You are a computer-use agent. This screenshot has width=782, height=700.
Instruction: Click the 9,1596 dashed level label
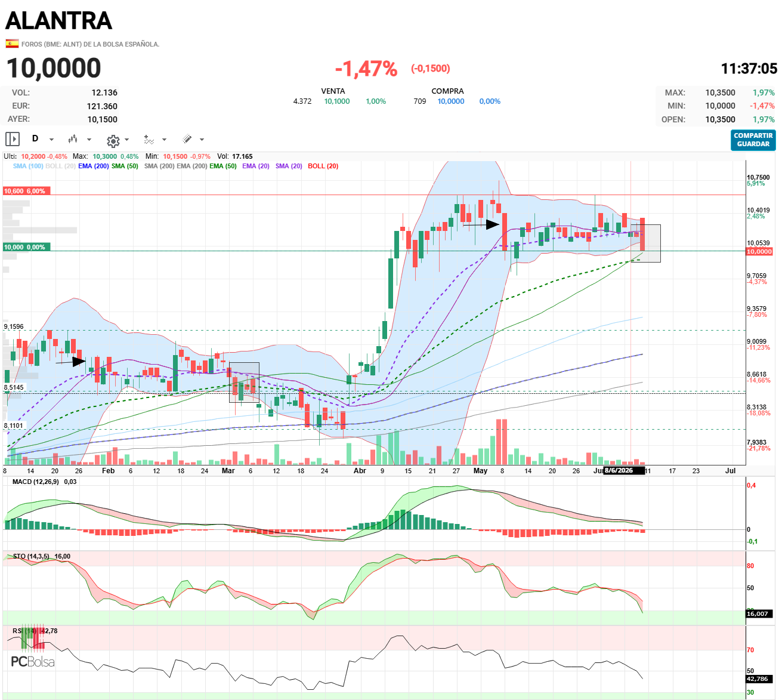14,326
